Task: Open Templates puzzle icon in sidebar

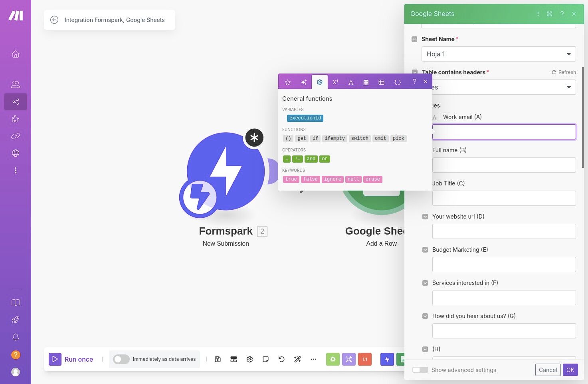Action: pyautogui.click(x=16, y=119)
